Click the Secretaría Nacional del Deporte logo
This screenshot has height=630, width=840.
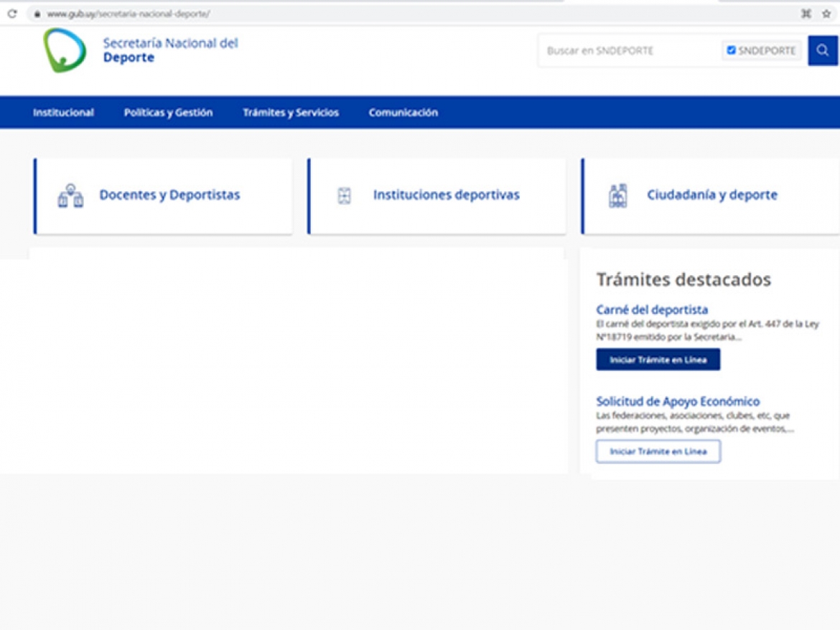65,50
